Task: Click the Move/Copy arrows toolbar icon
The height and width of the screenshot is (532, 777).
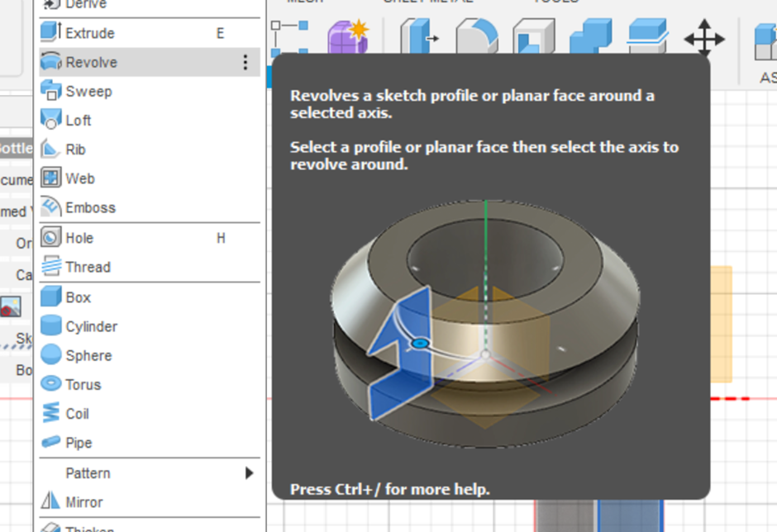Action: (704, 38)
